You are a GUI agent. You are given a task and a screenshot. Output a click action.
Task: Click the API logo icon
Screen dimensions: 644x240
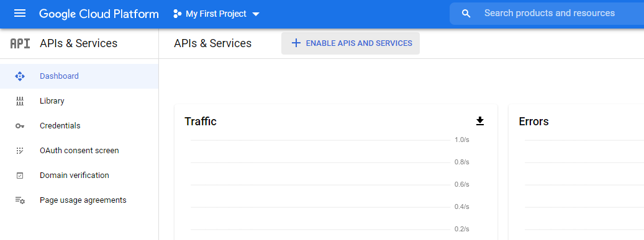click(x=20, y=43)
